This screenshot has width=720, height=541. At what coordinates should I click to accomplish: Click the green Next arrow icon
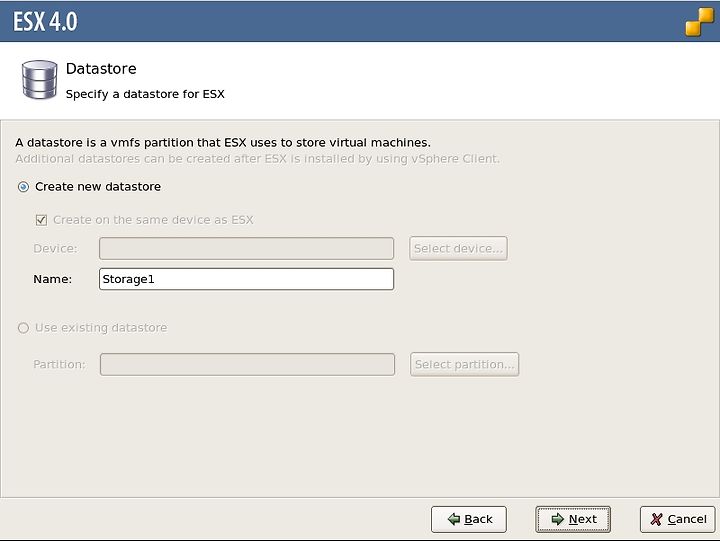(x=557, y=519)
